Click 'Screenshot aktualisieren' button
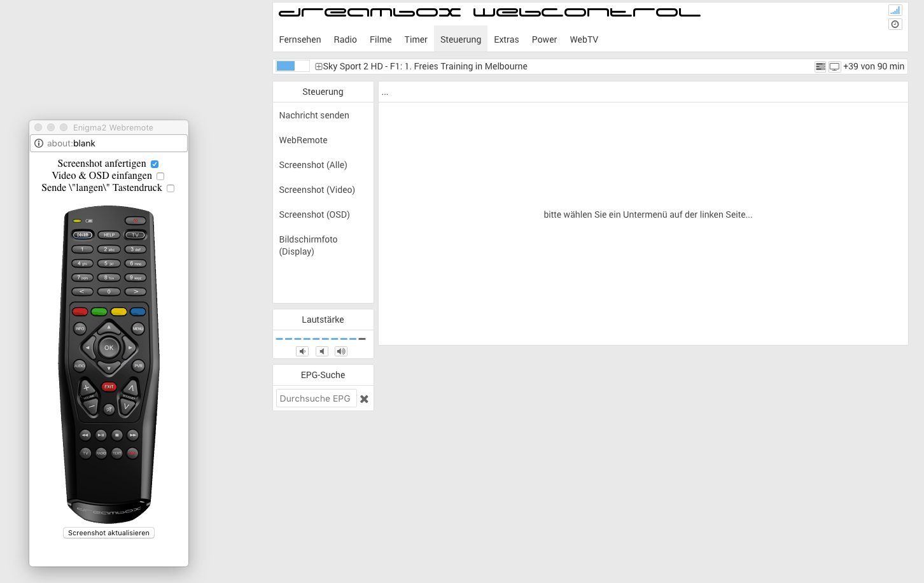 pyautogui.click(x=109, y=533)
